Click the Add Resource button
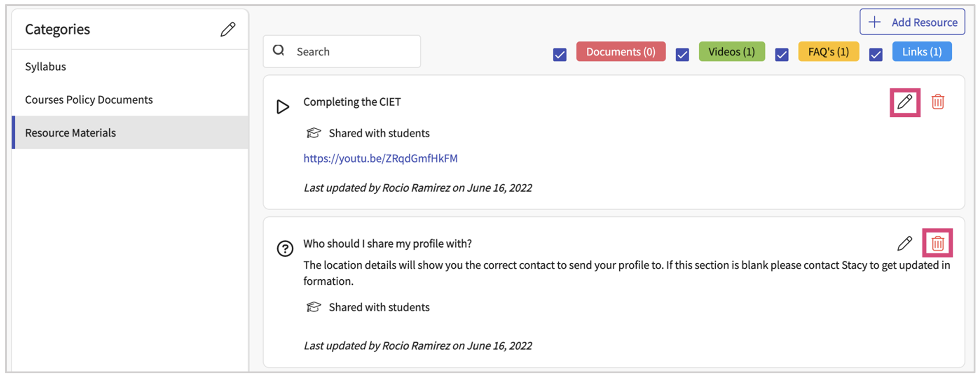 [912, 21]
